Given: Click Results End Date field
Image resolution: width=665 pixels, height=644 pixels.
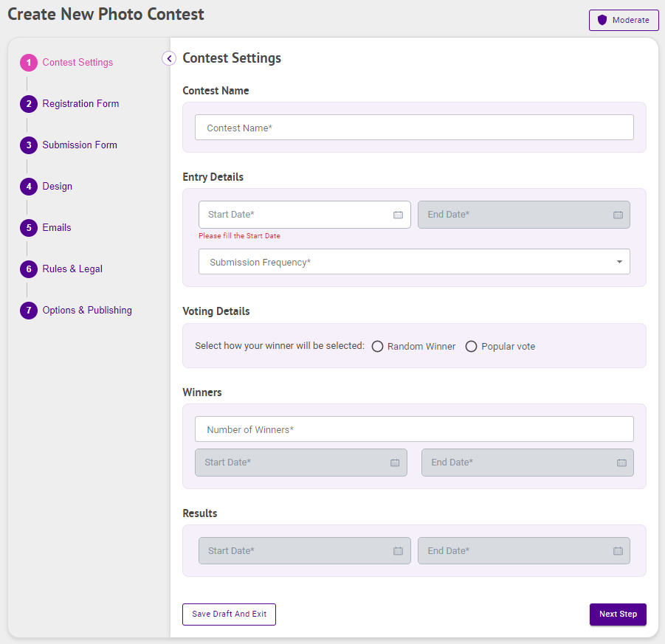Looking at the screenshot, I should 524,551.
